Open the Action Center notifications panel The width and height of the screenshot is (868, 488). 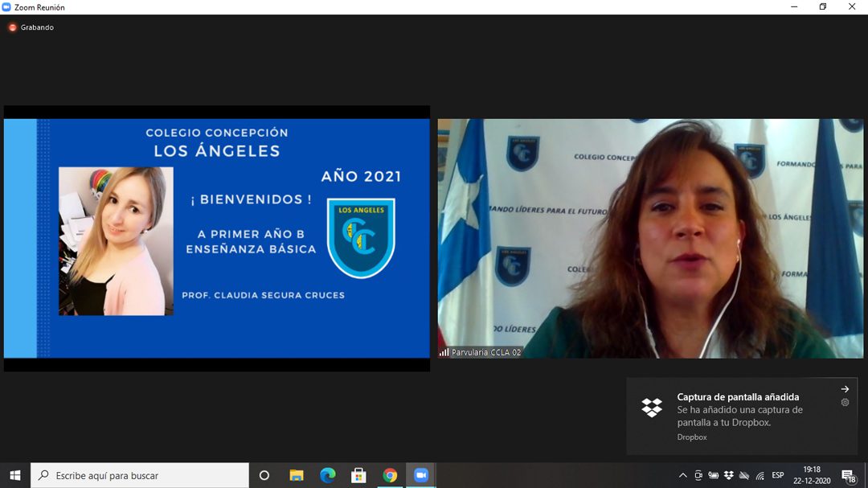847,475
